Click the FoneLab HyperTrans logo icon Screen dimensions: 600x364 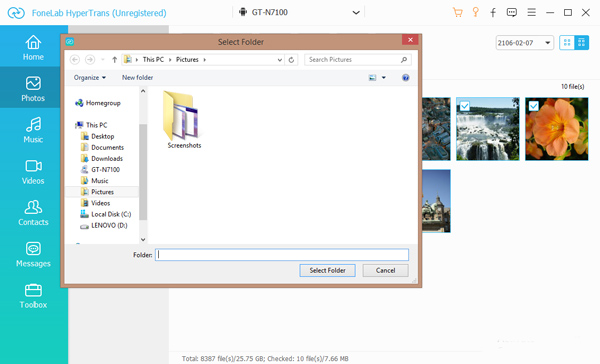coord(16,13)
